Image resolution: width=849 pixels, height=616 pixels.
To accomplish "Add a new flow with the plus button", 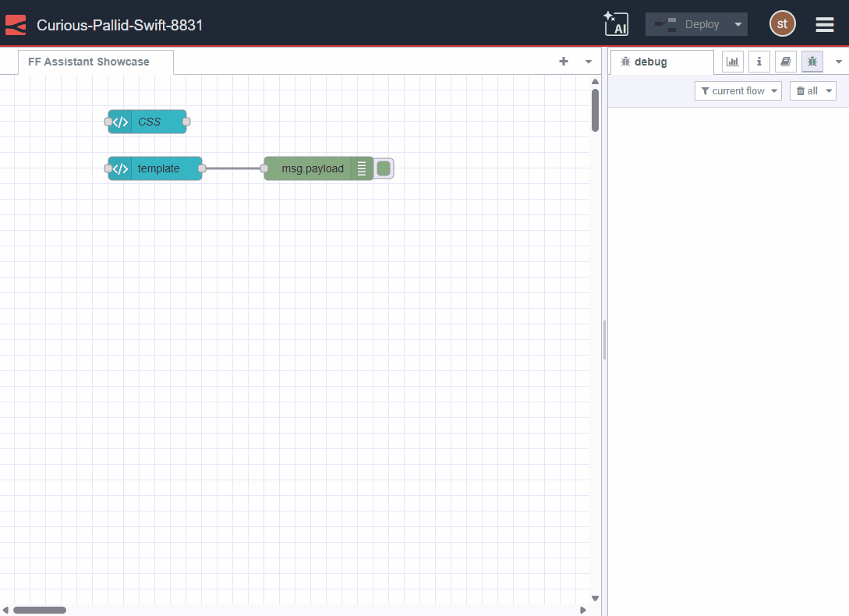I will click(563, 61).
